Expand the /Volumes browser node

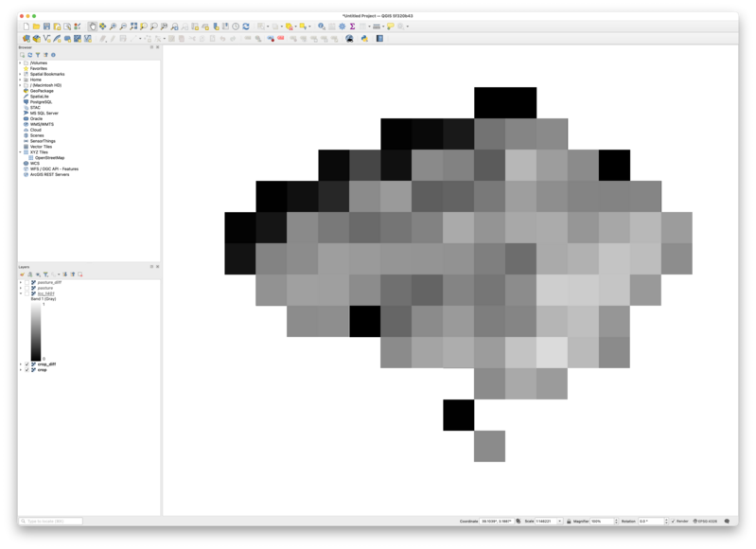pyautogui.click(x=20, y=62)
